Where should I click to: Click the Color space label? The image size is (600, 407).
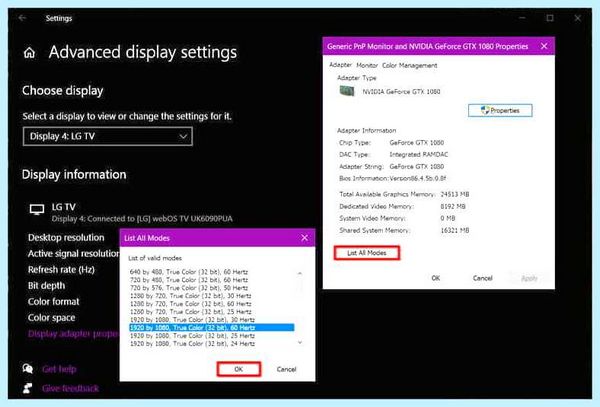click(x=51, y=318)
